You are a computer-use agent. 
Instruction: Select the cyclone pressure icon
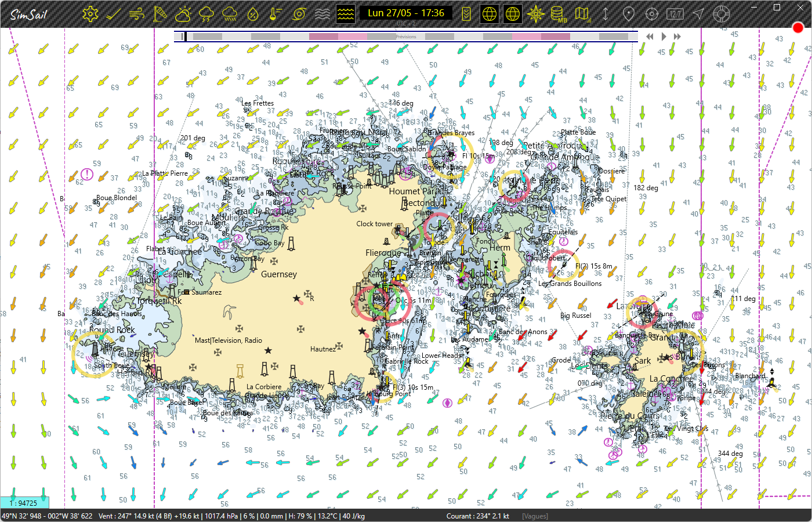[x=299, y=14]
